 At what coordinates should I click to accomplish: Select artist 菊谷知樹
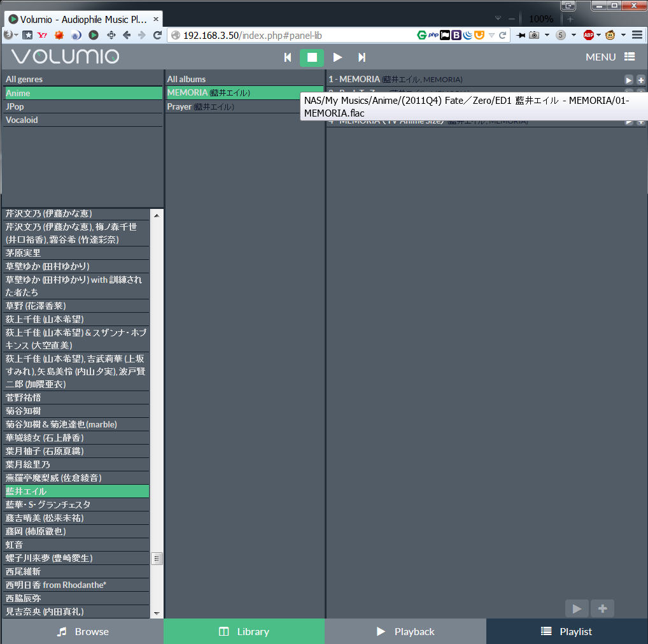point(76,411)
